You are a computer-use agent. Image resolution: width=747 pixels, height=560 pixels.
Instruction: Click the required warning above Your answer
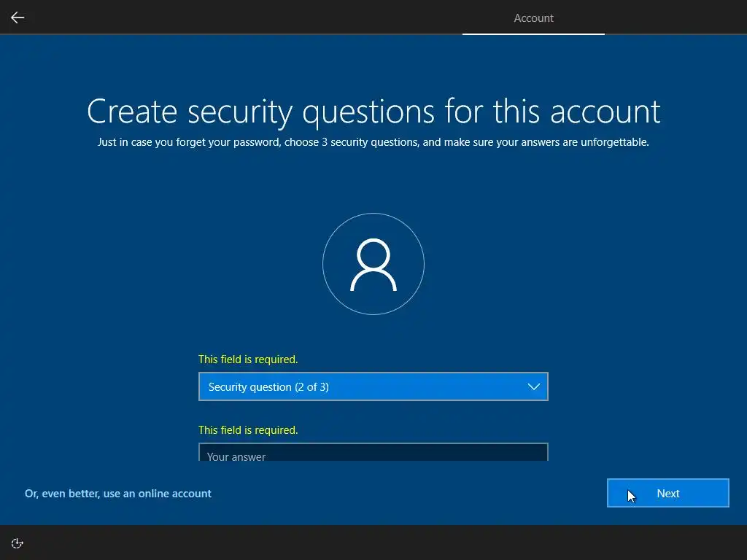pyautogui.click(x=248, y=430)
